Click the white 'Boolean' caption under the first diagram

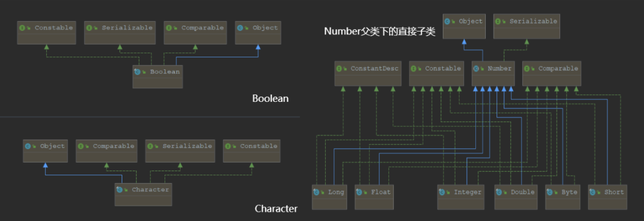[x=270, y=99]
